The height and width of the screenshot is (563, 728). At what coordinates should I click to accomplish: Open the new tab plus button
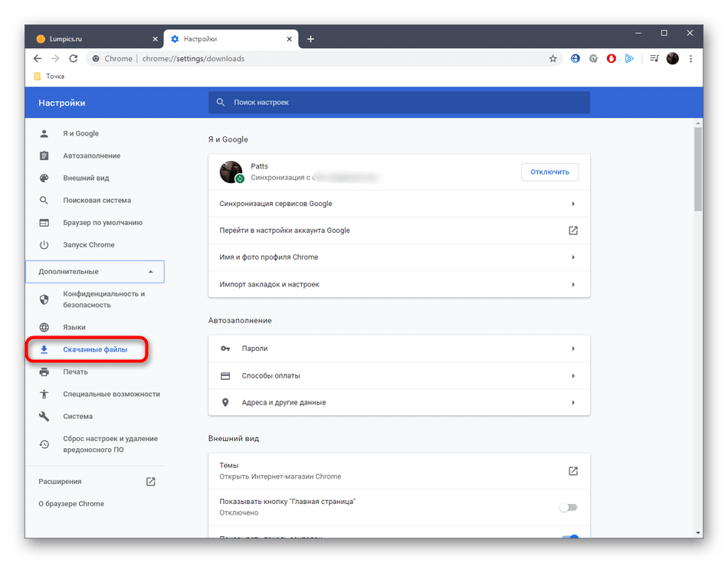coord(310,39)
